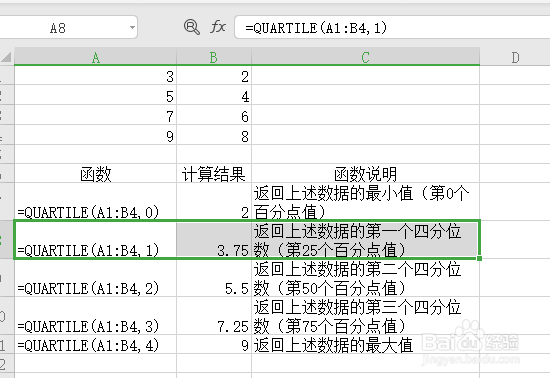Select column D header
The height and width of the screenshot is (378, 550).
pos(515,57)
